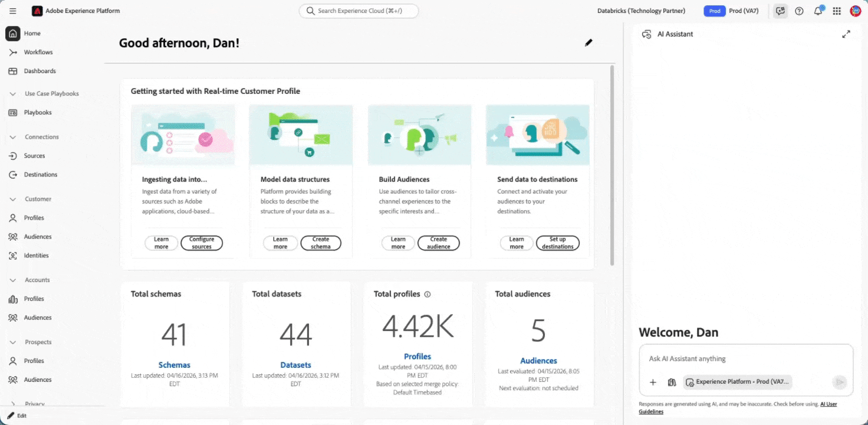Open the app switcher grid icon
Image resolution: width=868 pixels, height=425 pixels.
[x=837, y=11]
